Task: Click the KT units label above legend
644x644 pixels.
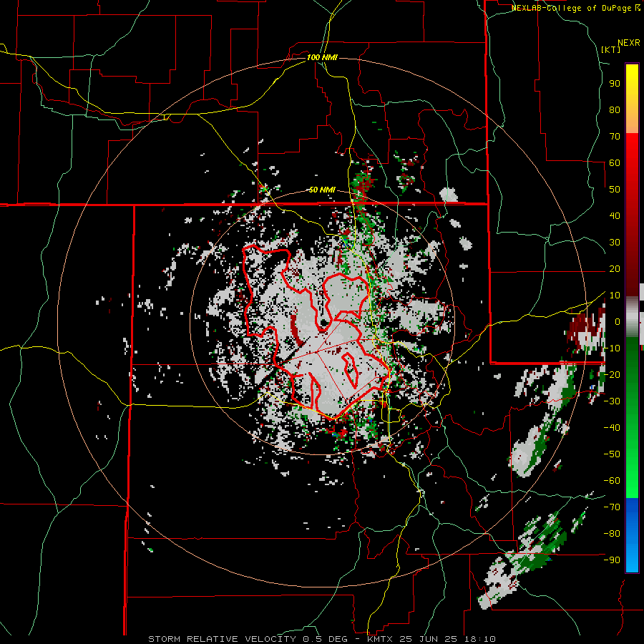Action: [611, 49]
